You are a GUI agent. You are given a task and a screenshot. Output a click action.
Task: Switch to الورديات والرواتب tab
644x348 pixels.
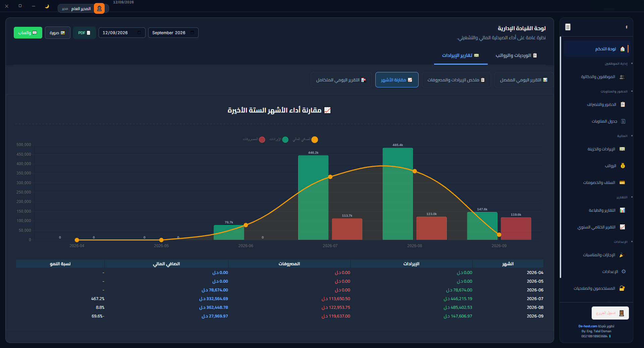pyautogui.click(x=516, y=55)
